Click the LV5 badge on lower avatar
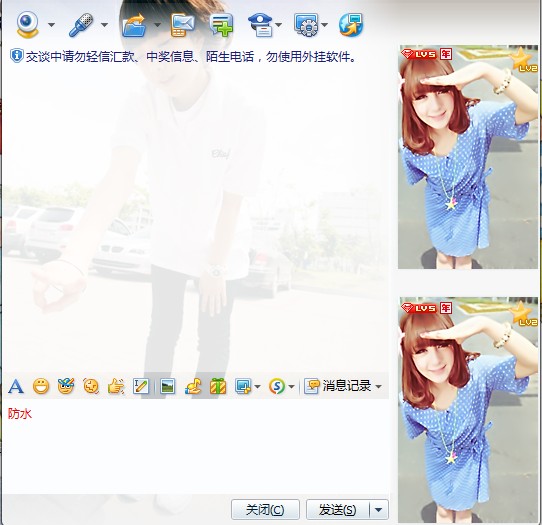Image resolution: width=542 pixels, height=525 pixels. point(419,308)
